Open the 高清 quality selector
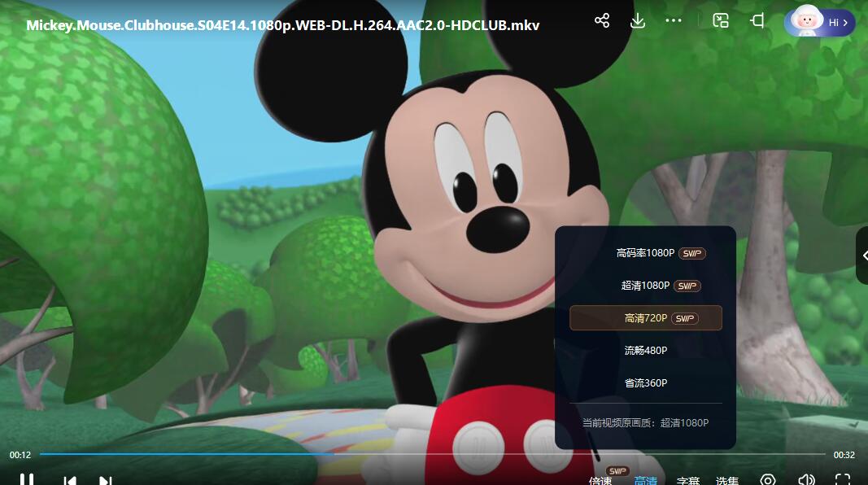 click(x=645, y=481)
